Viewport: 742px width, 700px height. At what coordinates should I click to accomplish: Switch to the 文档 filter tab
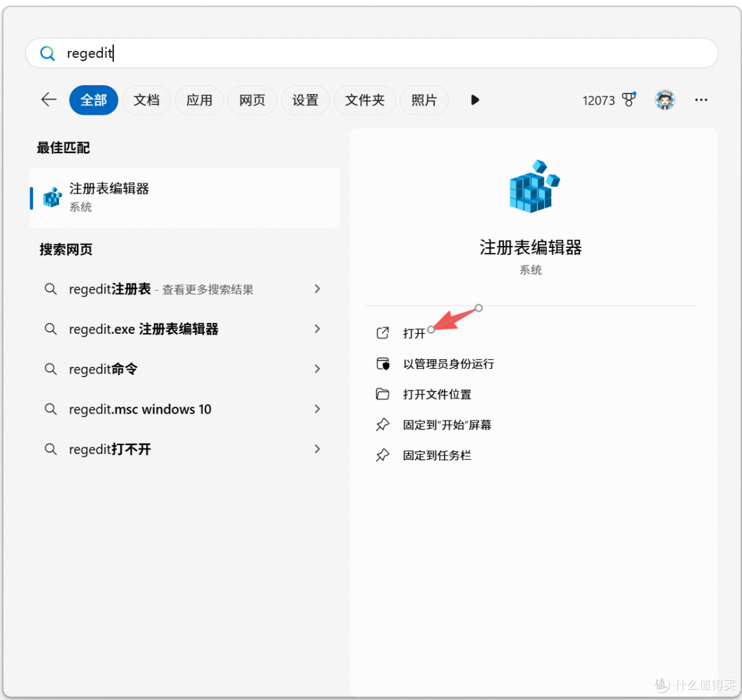coord(146,100)
